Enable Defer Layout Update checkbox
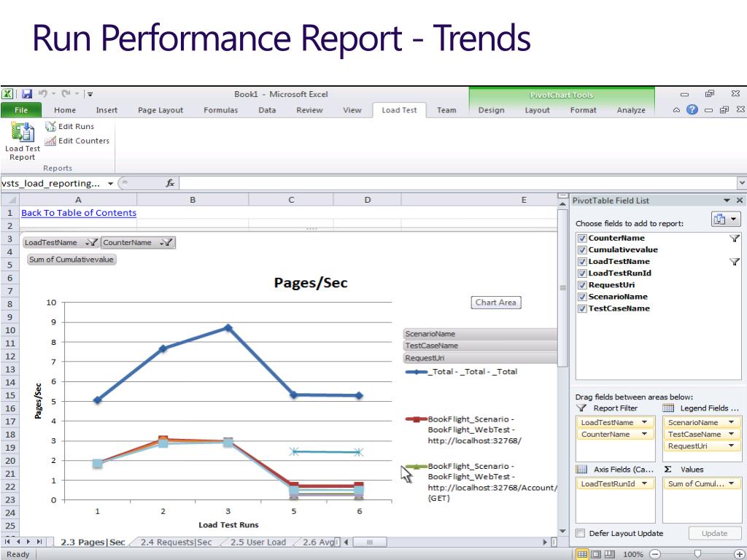Image resolution: width=747 pixels, height=560 pixels. [x=580, y=533]
